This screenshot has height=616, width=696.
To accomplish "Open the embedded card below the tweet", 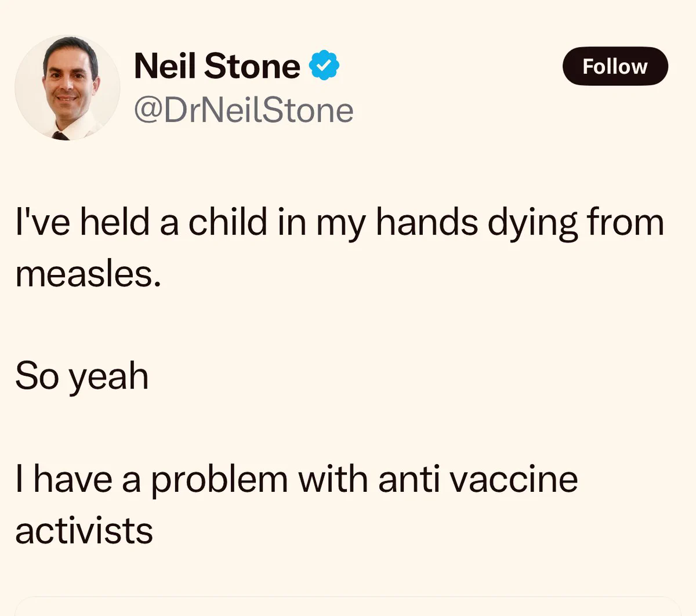I will 348,606.
